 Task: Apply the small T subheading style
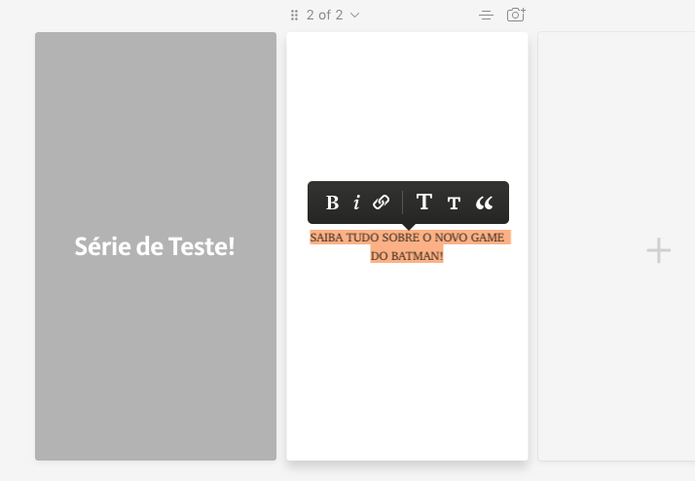(x=454, y=203)
